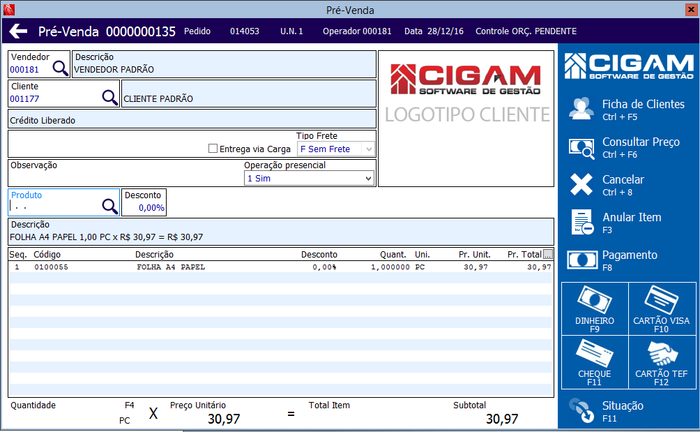Click the grid column options icon
Screen dimensions: 700x432
click(x=548, y=254)
